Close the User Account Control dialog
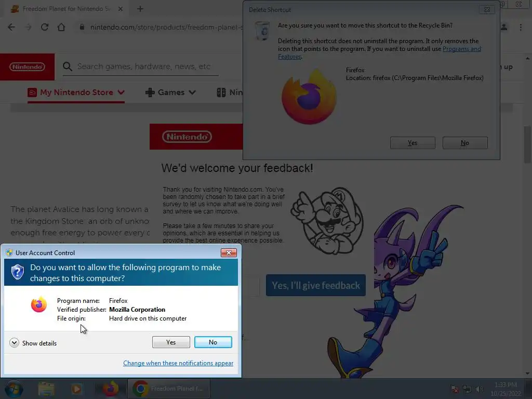532x399 pixels. [229, 252]
